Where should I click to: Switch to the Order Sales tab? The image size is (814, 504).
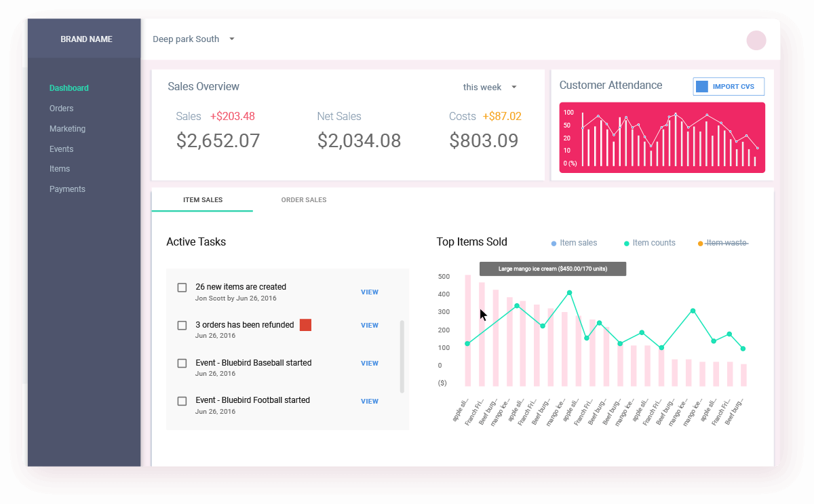(304, 200)
